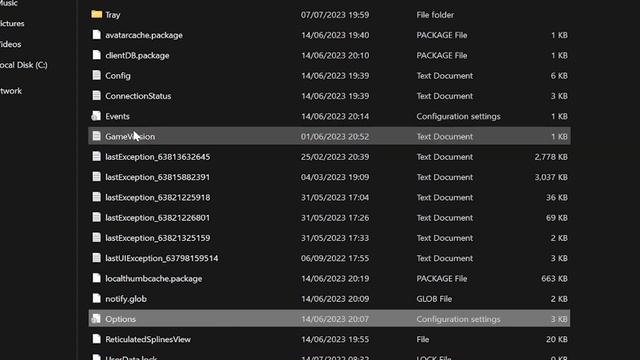Select Network in the navigation pane
The height and width of the screenshot is (360, 640).
[x=11, y=91]
